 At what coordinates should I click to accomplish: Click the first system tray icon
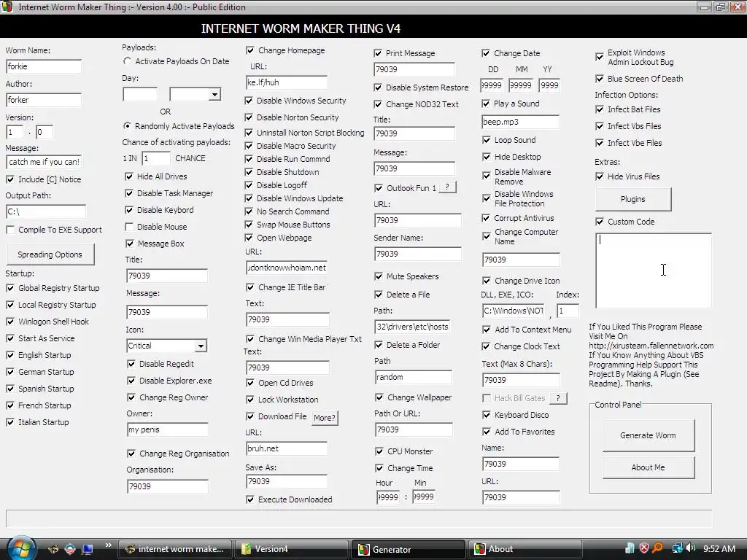point(630,548)
